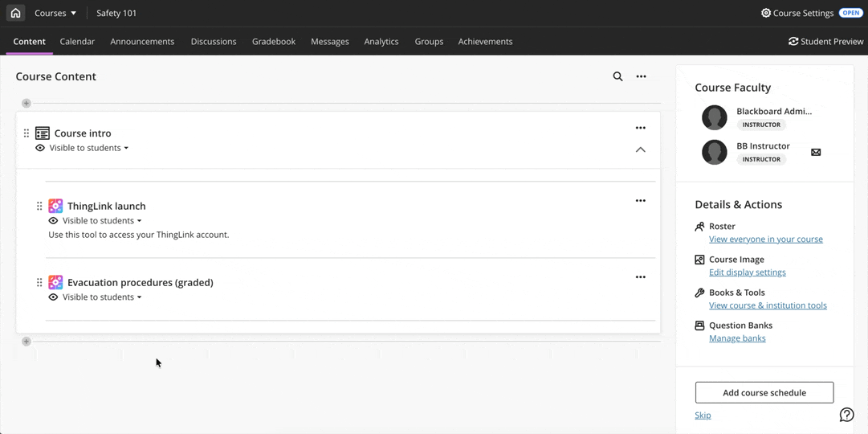Click Evacuation procedures ThingLink icon
Image resolution: width=868 pixels, height=434 pixels.
[x=55, y=283]
